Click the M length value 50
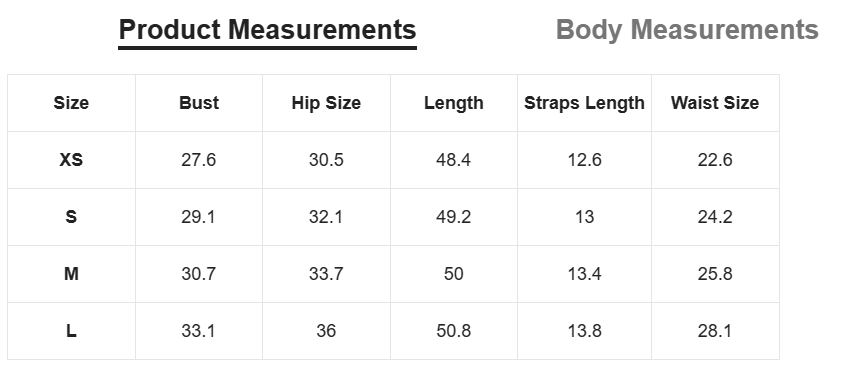The image size is (857, 371). click(454, 274)
